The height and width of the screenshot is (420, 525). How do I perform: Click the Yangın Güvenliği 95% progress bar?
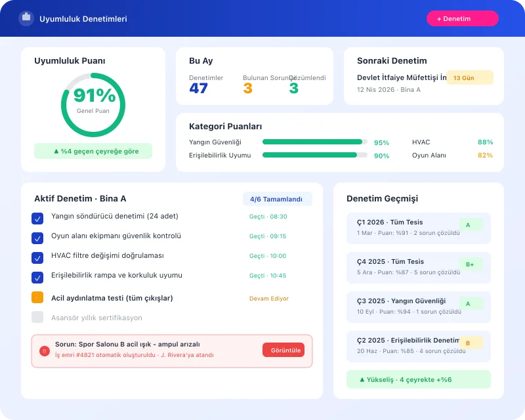click(313, 142)
